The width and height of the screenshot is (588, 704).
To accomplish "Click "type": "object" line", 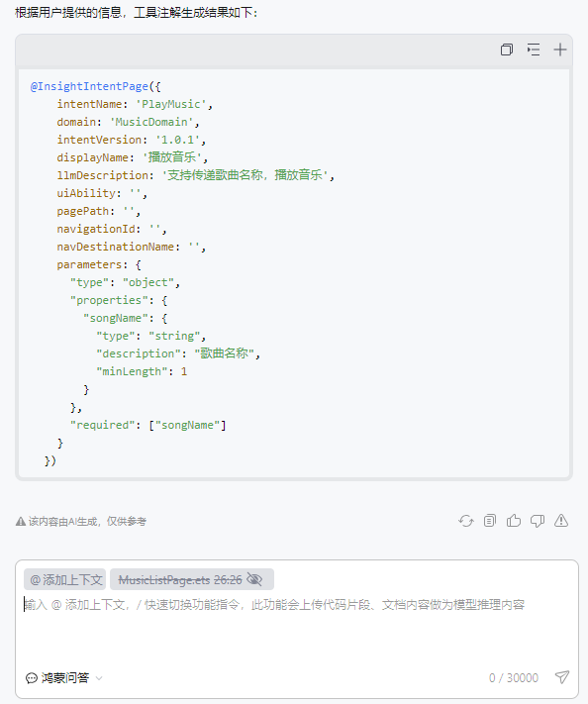I will pos(125,282).
